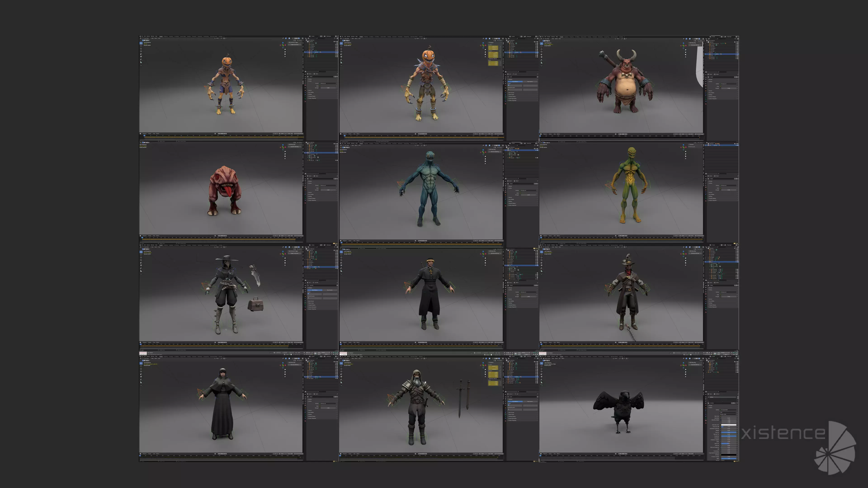
Task: Click white Subsurface Color swatch in crow window
Action: (x=729, y=425)
